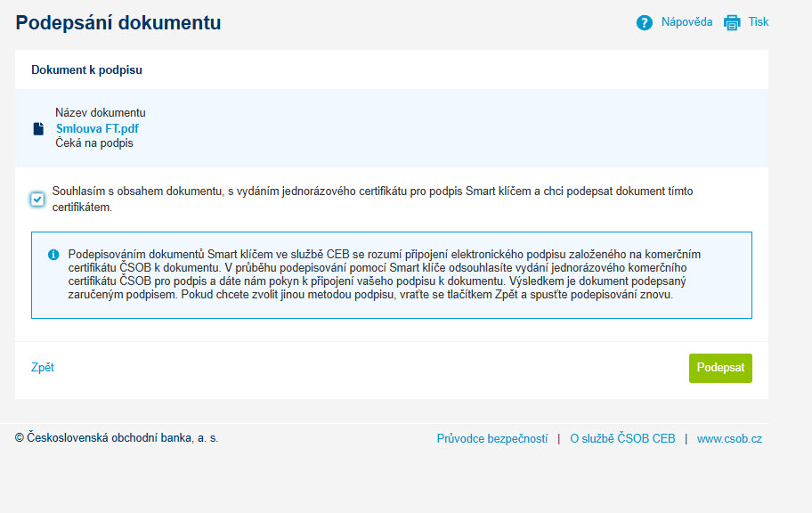The width and height of the screenshot is (812, 513).
Task: Click the Československá obchodní banka copyright text
Action: [x=117, y=438]
